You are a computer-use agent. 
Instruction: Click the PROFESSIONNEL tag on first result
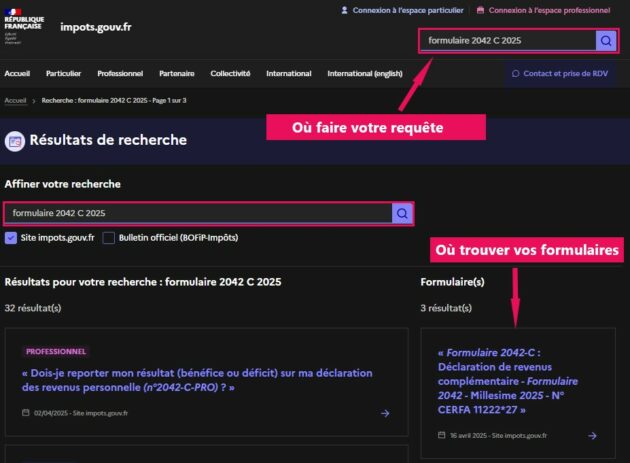(x=56, y=352)
